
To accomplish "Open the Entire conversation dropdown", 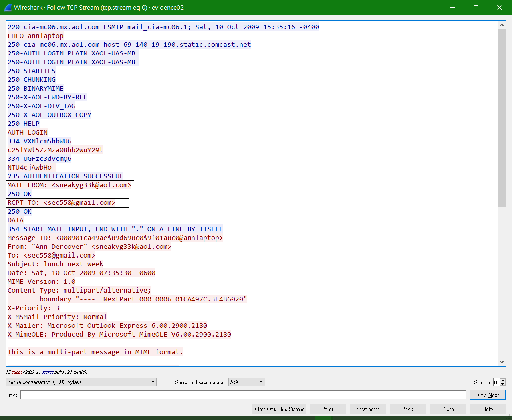I will tap(81, 382).
